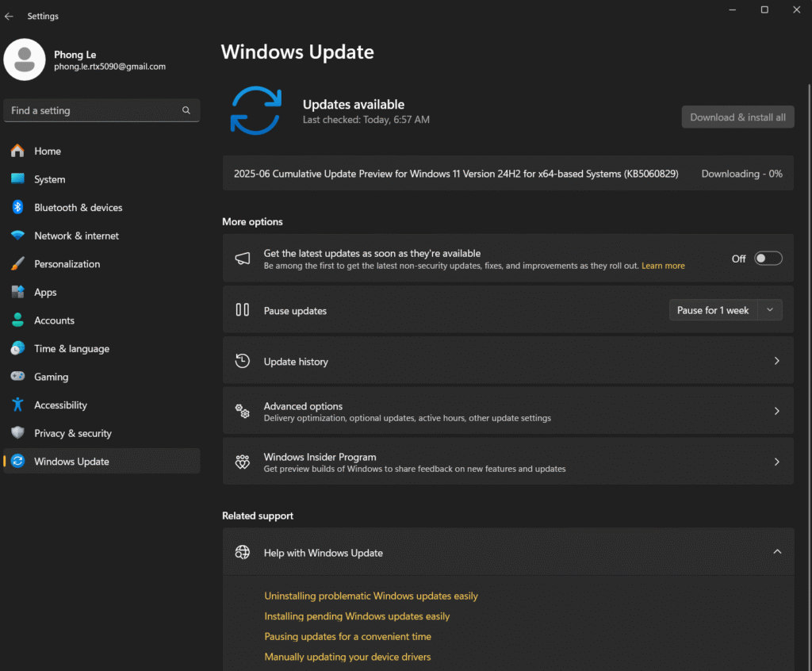Collapse Help with Windows Update section
Viewport: 812px width, 671px height.
click(777, 552)
